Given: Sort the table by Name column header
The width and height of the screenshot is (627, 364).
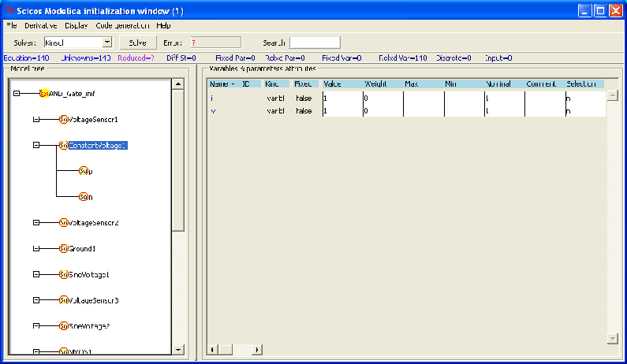Looking at the screenshot, I should 222,84.
